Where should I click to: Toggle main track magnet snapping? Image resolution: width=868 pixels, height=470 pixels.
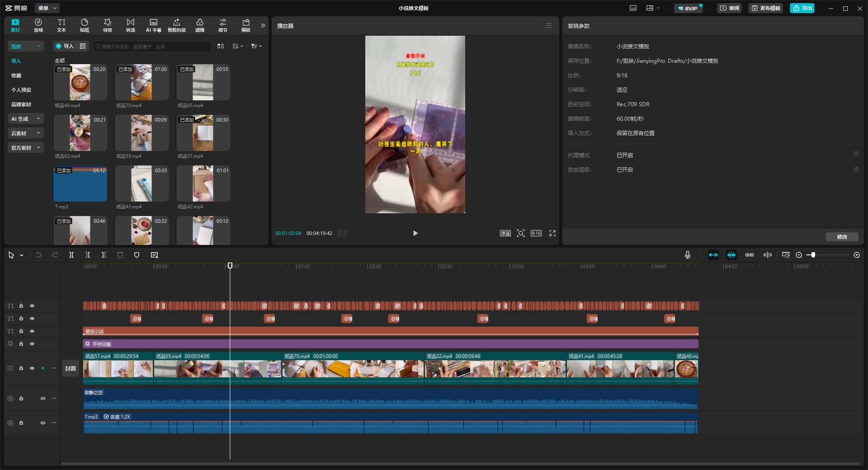point(713,255)
